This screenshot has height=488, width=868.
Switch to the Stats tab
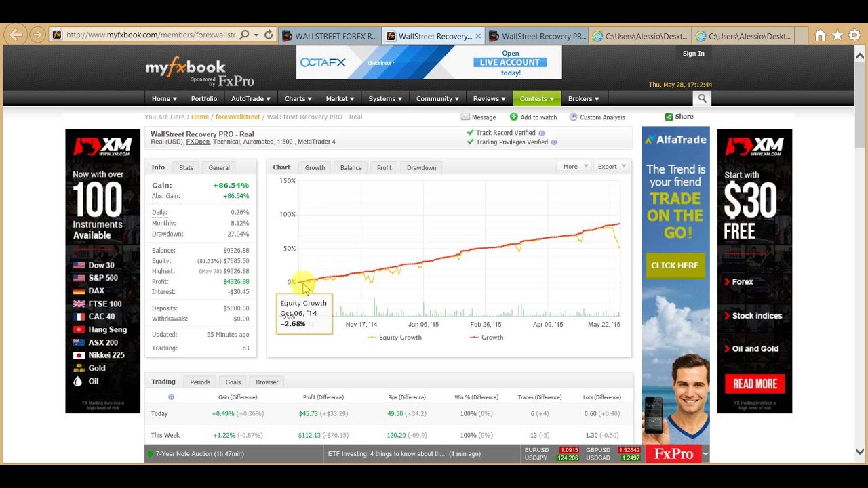[186, 167]
